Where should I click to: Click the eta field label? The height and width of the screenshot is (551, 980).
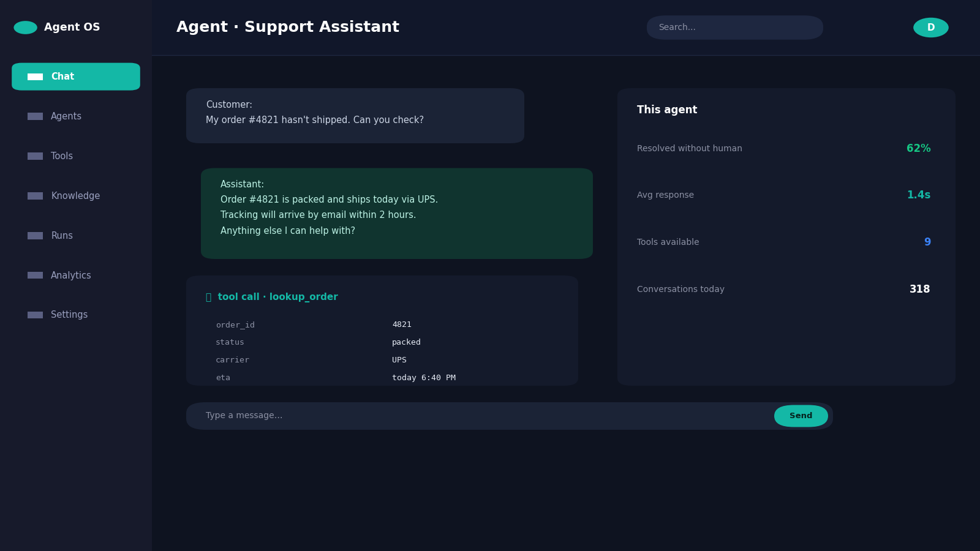coord(223,378)
